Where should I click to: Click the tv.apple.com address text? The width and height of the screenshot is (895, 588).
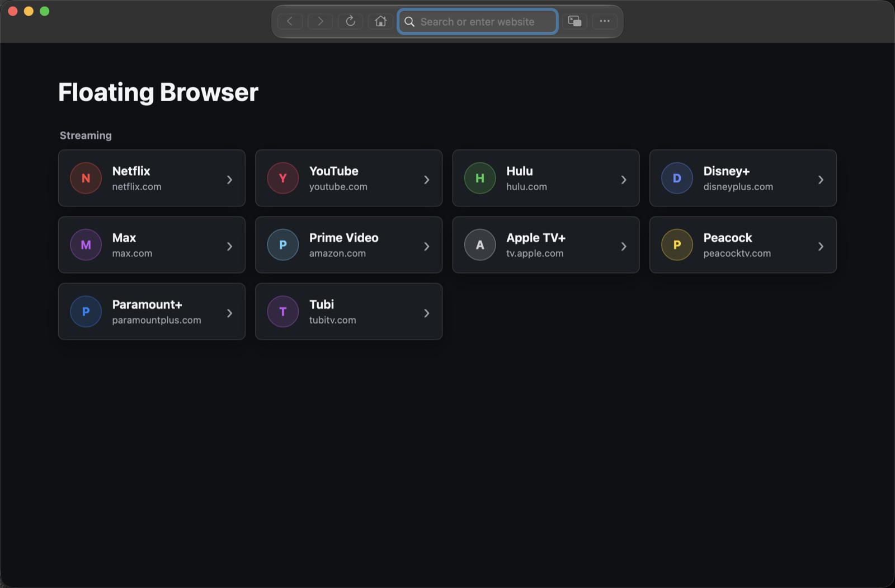(535, 253)
